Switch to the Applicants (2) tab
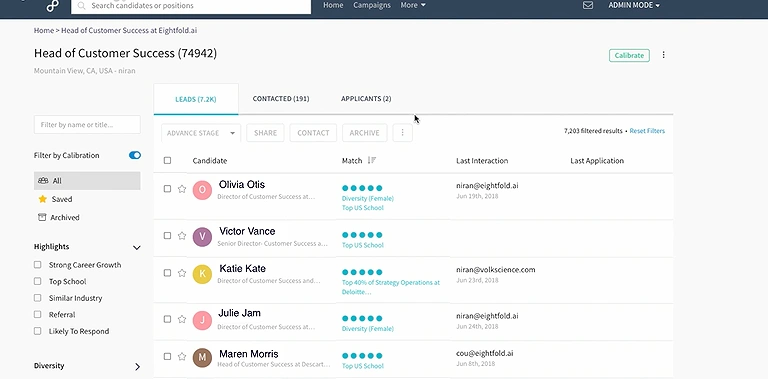Screen dimensions: 768x379 (x=366, y=99)
